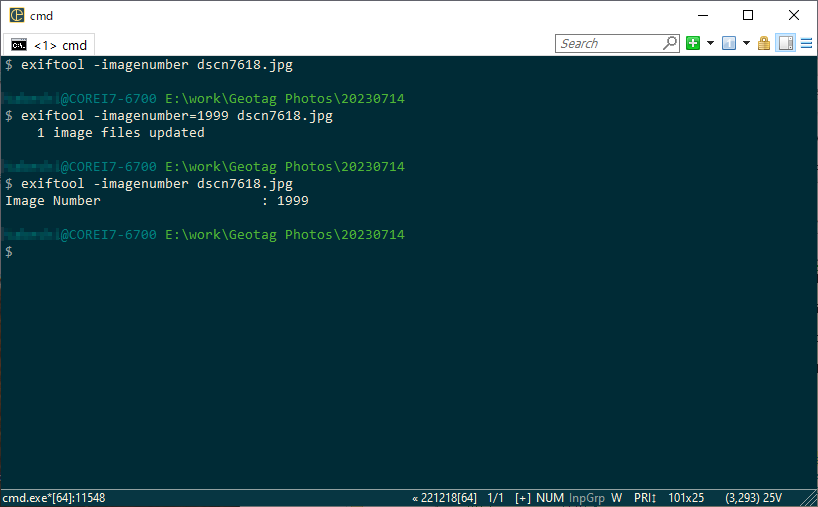Select the <1> cmd console tab
This screenshot has width=818, height=507.
49,45
